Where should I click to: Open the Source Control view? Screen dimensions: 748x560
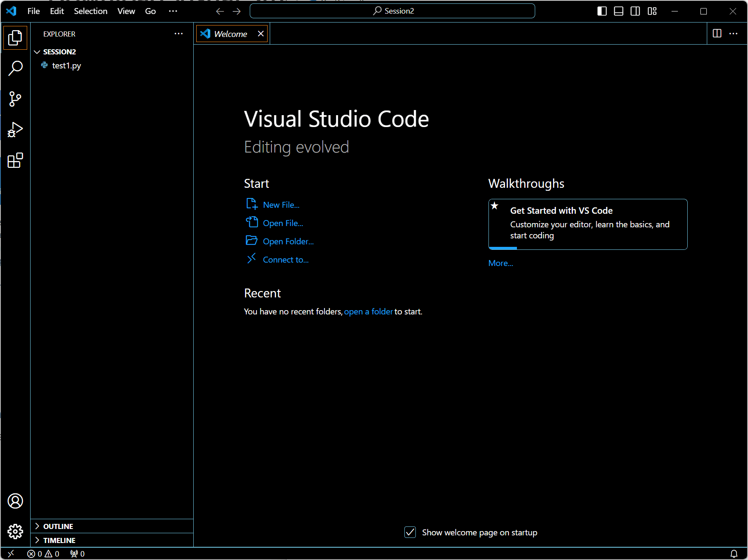(15, 99)
